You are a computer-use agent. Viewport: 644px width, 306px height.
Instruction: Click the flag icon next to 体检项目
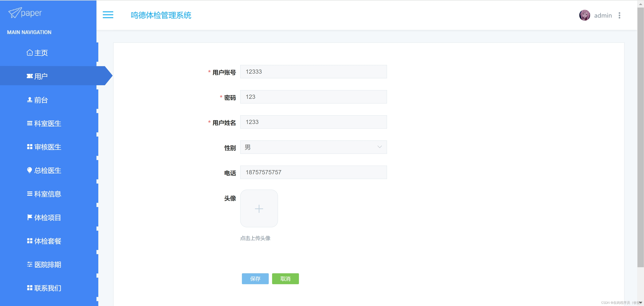pyautogui.click(x=30, y=217)
